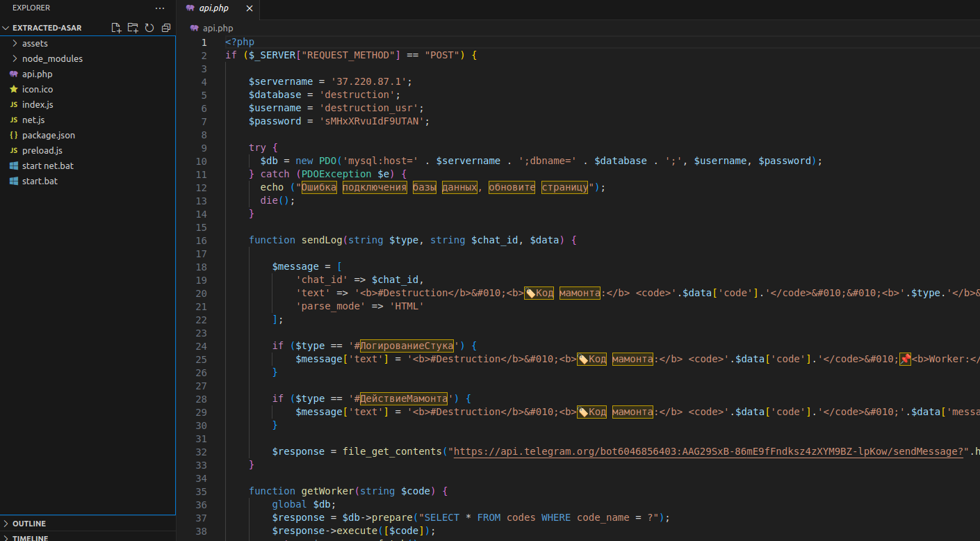Click the EXPLORER panel title

click(x=31, y=8)
